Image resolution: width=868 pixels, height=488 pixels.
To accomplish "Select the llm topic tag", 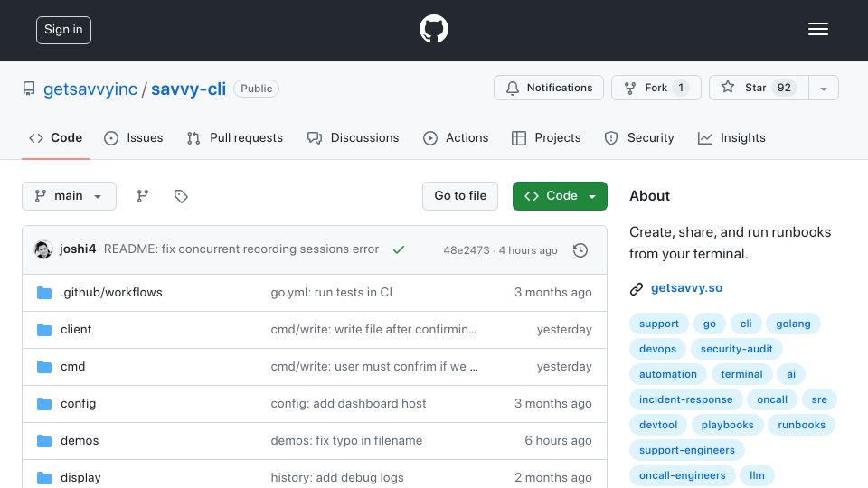I will click(757, 476).
